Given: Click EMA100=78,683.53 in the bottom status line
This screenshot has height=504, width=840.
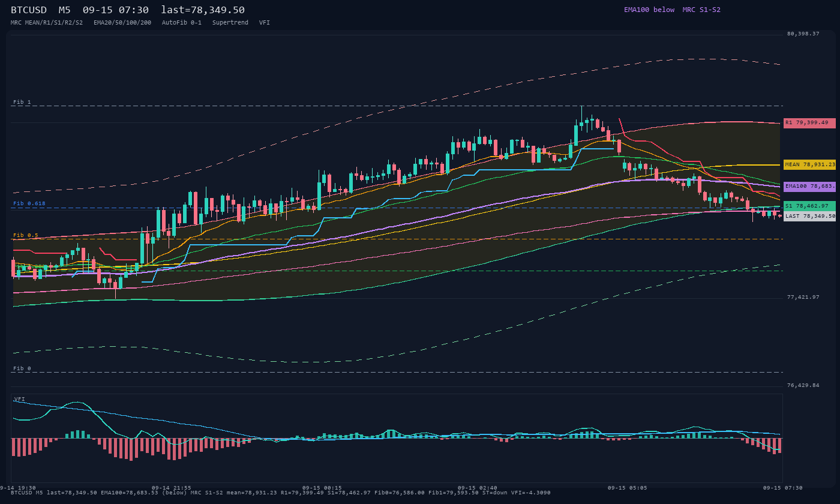Looking at the screenshot, I should [130, 493].
